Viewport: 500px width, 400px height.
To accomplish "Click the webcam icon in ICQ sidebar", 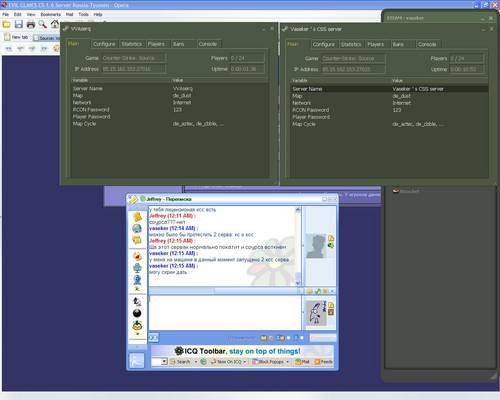I will [137, 267].
